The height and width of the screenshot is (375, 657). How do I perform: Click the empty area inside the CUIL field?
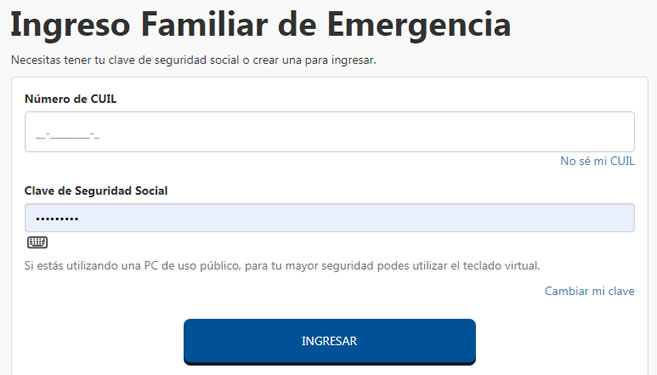click(365, 132)
